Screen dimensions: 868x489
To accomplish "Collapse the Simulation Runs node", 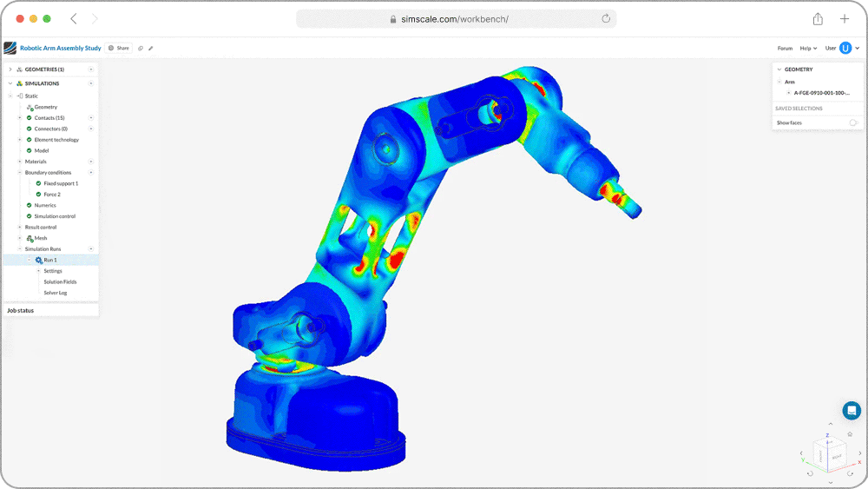I will coord(19,249).
